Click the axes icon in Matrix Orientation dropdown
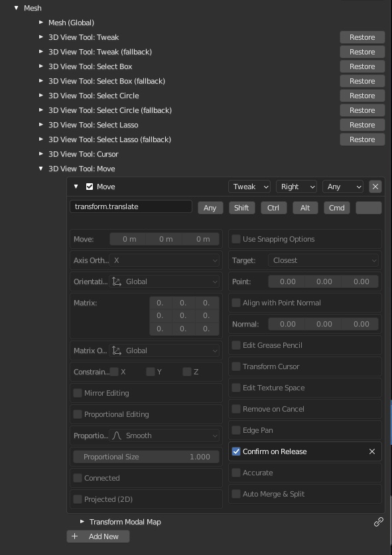 coord(116,351)
